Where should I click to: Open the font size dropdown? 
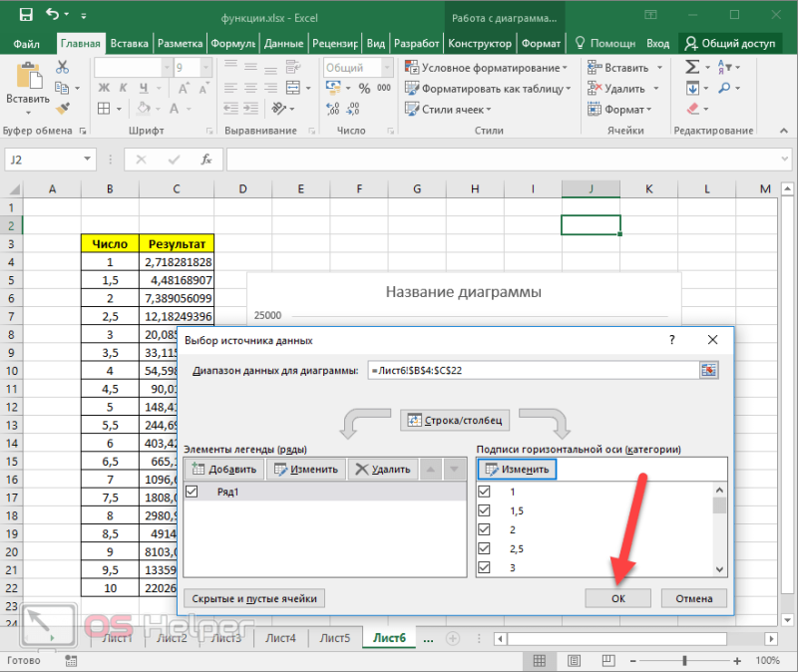(x=206, y=67)
